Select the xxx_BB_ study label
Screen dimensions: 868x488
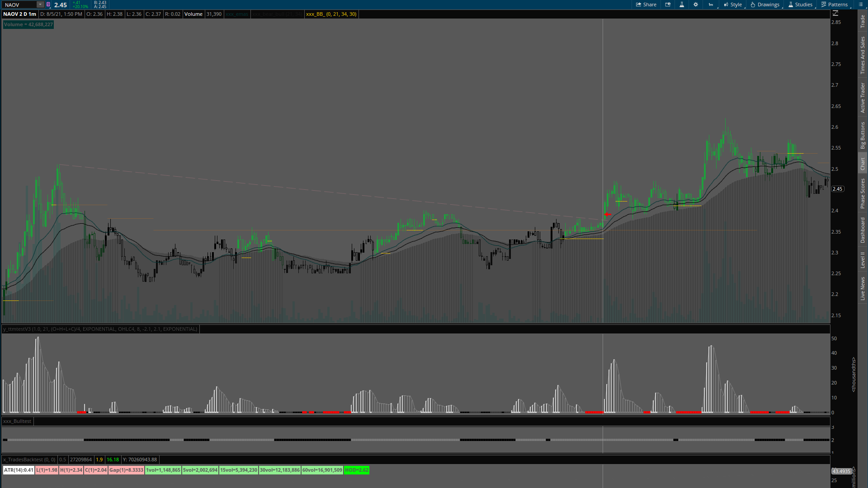[x=331, y=14]
